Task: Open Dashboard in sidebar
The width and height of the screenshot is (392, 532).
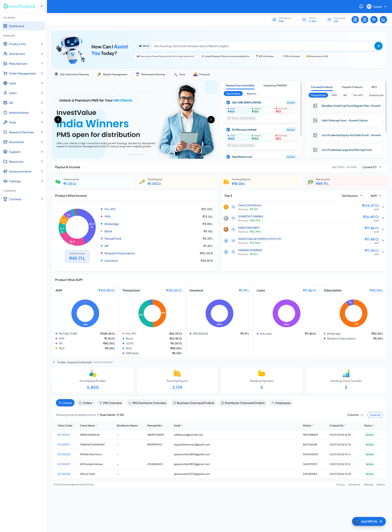Action: pos(23,26)
